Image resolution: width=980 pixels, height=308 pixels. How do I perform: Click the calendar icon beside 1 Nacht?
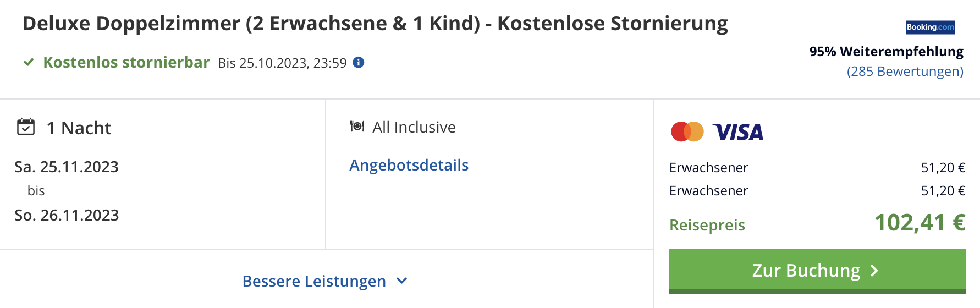(x=26, y=127)
